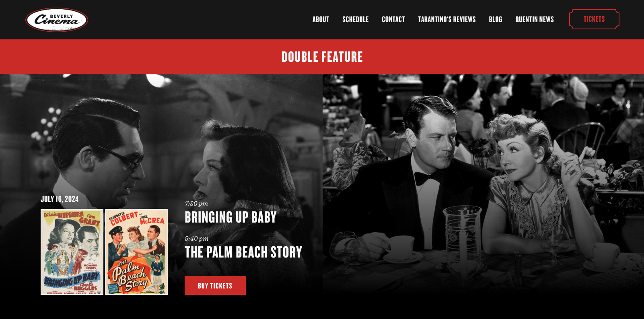Click the Double Feature banner heading

[322, 57]
